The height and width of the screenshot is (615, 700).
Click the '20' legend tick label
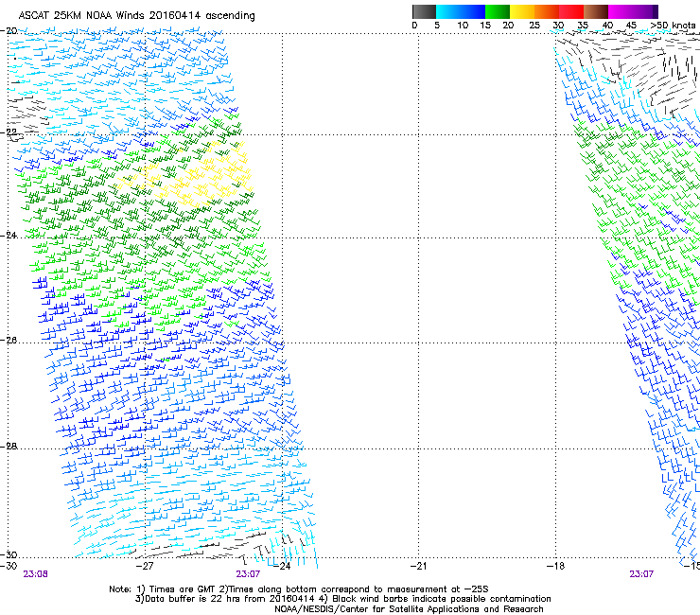pos(508,26)
